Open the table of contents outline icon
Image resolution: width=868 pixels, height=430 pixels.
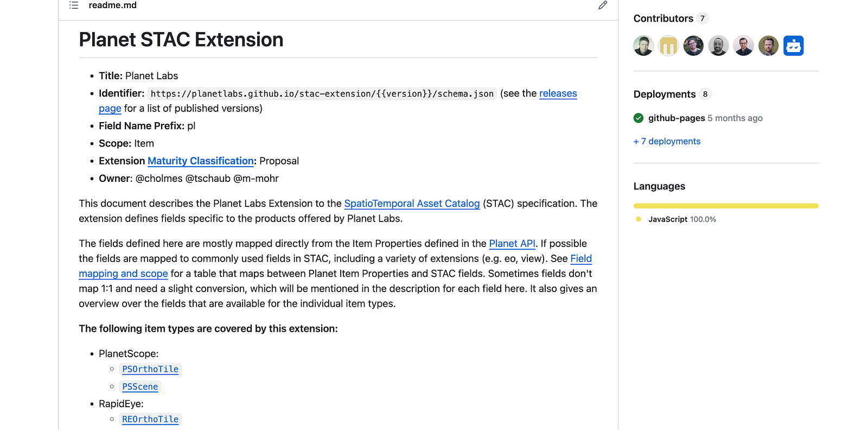pyautogui.click(x=73, y=5)
